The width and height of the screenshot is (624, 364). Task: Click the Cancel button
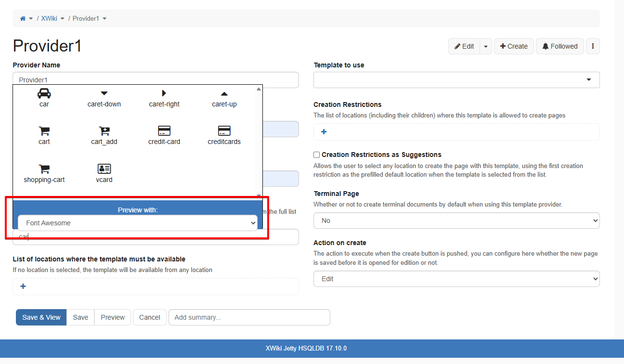(149, 317)
